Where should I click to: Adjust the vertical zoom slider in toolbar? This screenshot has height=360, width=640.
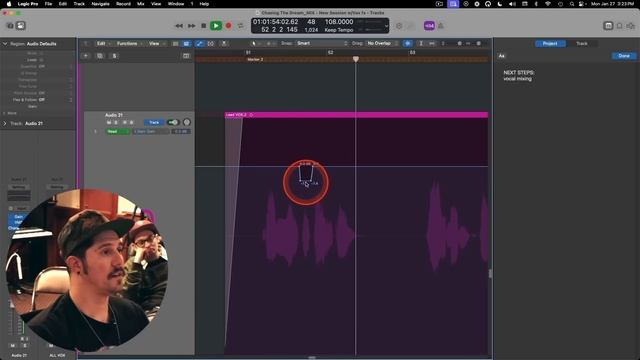[459, 43]
